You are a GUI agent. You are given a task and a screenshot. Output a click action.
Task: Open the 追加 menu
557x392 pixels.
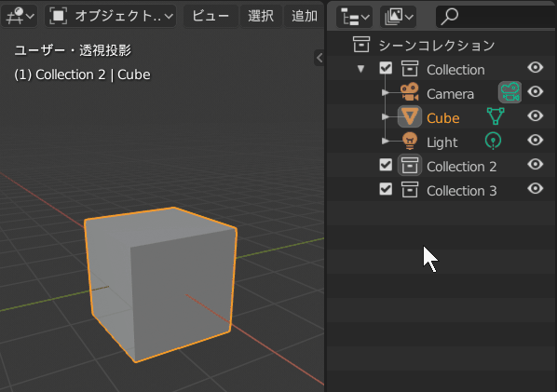304,16
